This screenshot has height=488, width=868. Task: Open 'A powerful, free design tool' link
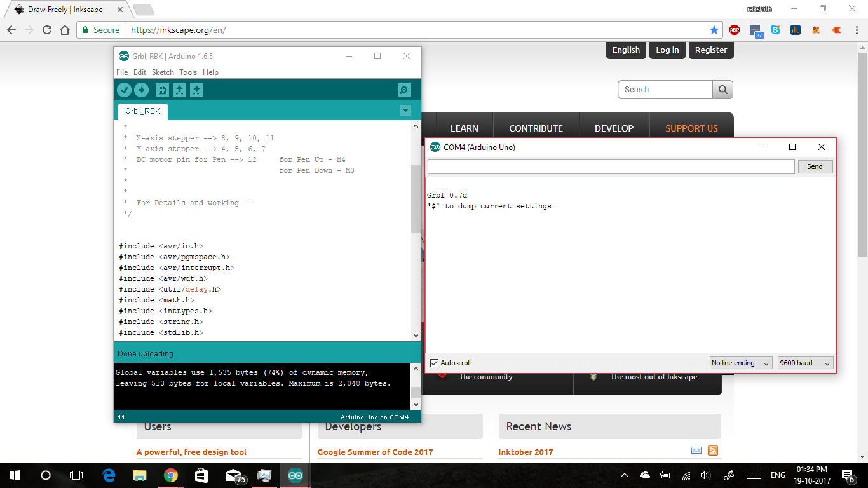tap(191, 452)
